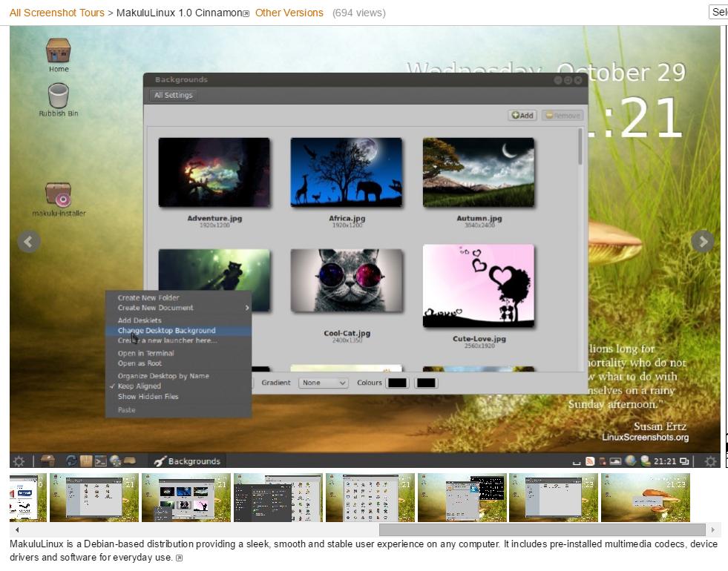This screenshot has height=571, width=728.
Task: Choose Change Desktop Background menu entry
Action: point(178,330)
